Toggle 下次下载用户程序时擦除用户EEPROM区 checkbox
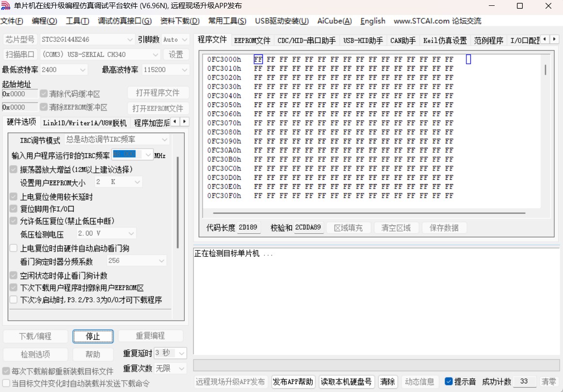The width and height of the screenshot is (563, 392). pos(14,287)
